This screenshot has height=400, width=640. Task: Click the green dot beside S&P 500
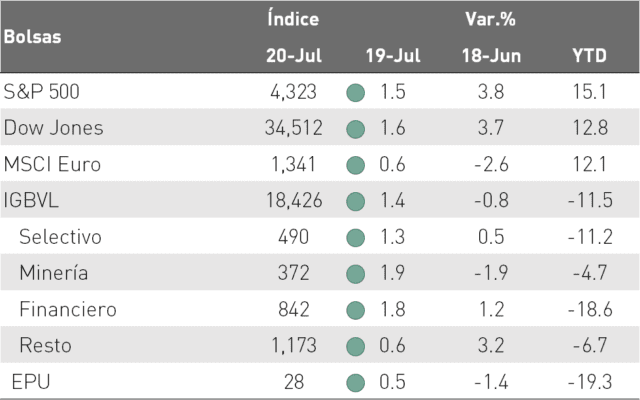[355, 93]
